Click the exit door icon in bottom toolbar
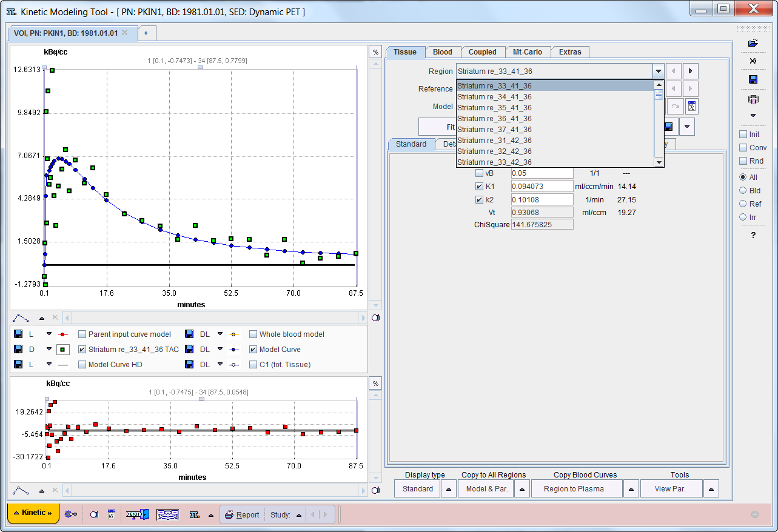778x532 pixels. [x=137, y=514]
